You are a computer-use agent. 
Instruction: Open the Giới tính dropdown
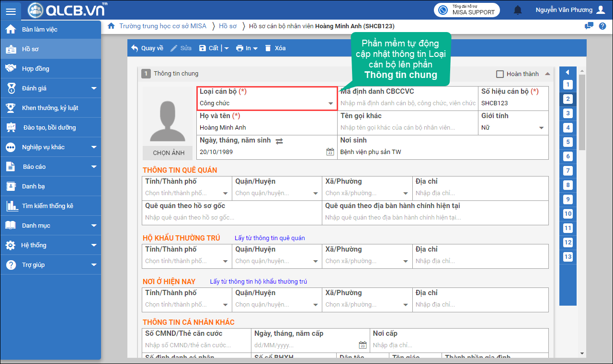(x=542, y=128)
